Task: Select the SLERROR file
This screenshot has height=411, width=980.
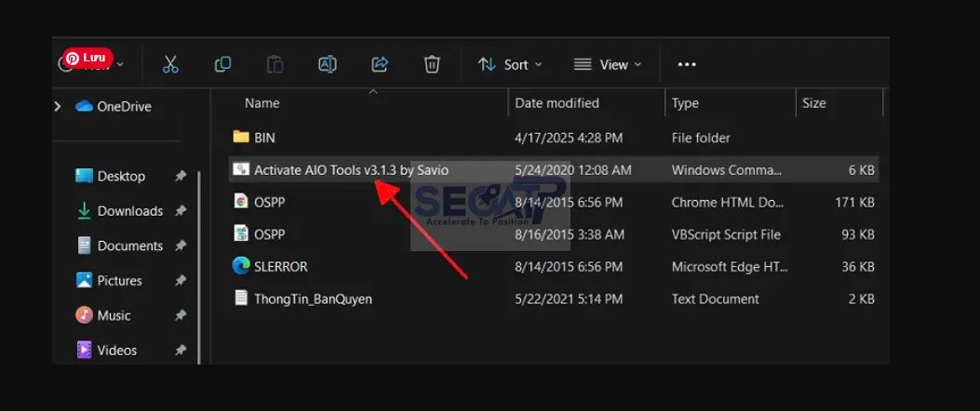Action: tap(553, 267)
